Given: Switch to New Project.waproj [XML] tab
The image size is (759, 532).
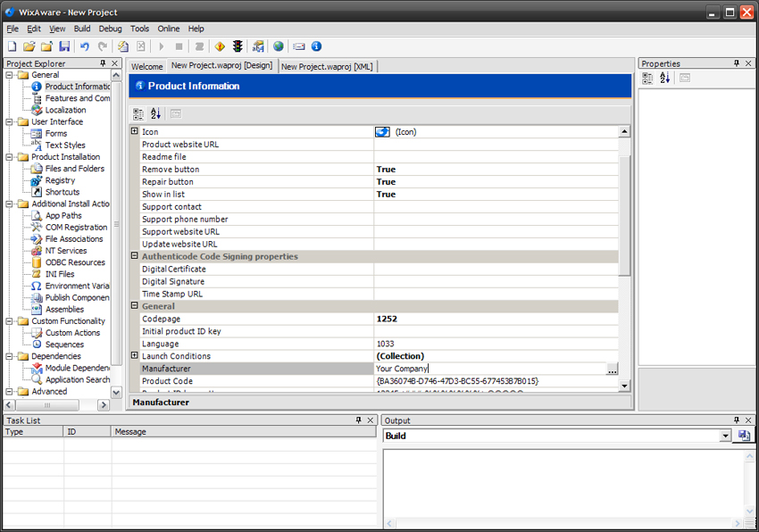Looking at the screenshot, I should click(327, 67).
